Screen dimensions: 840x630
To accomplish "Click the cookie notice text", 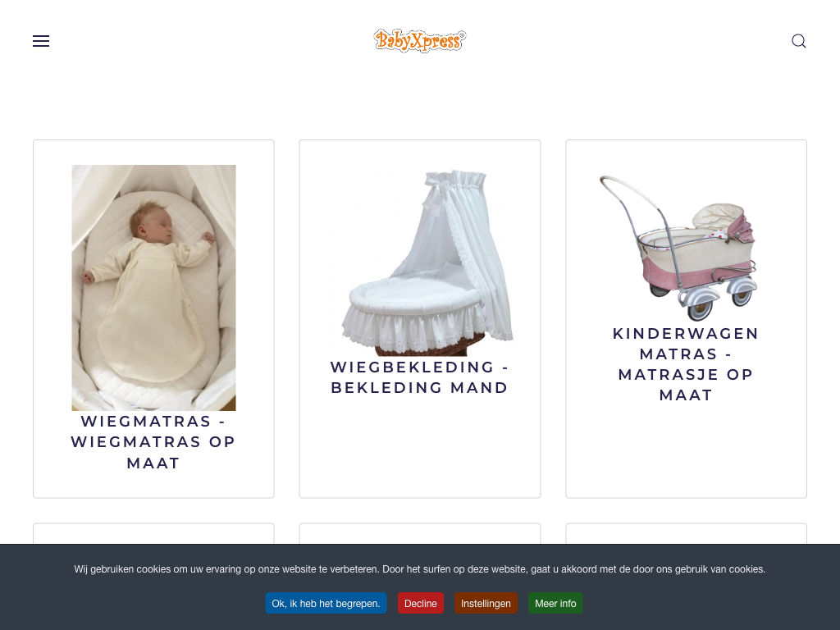I will point(420,569).
